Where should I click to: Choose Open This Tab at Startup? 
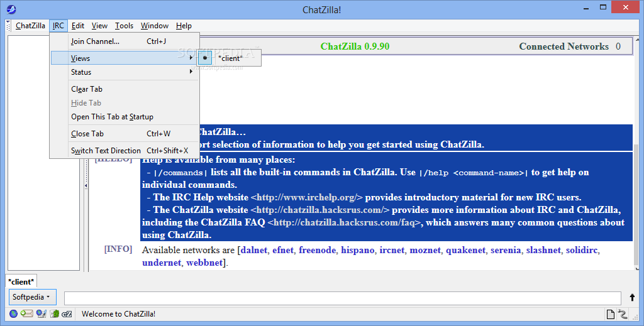(x=125, y=117)
